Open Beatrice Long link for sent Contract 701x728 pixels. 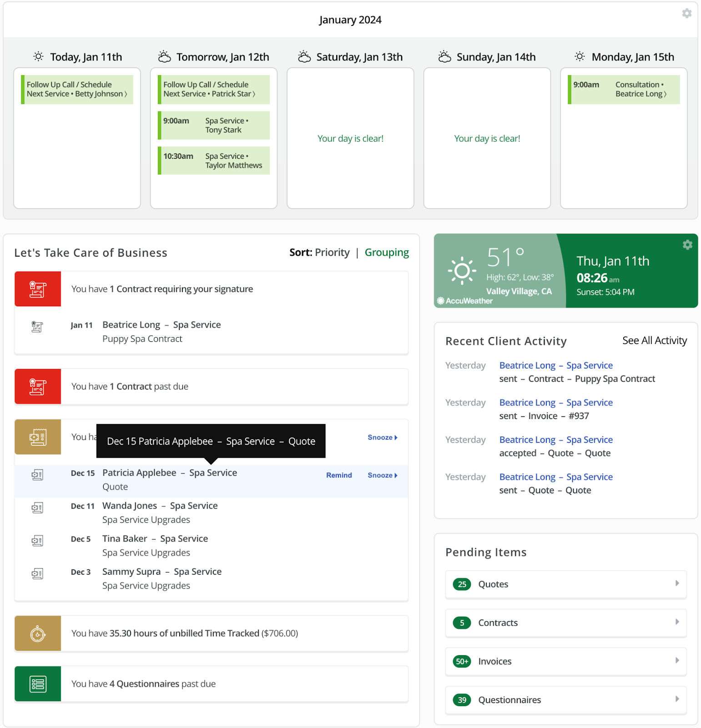[556, 365]
